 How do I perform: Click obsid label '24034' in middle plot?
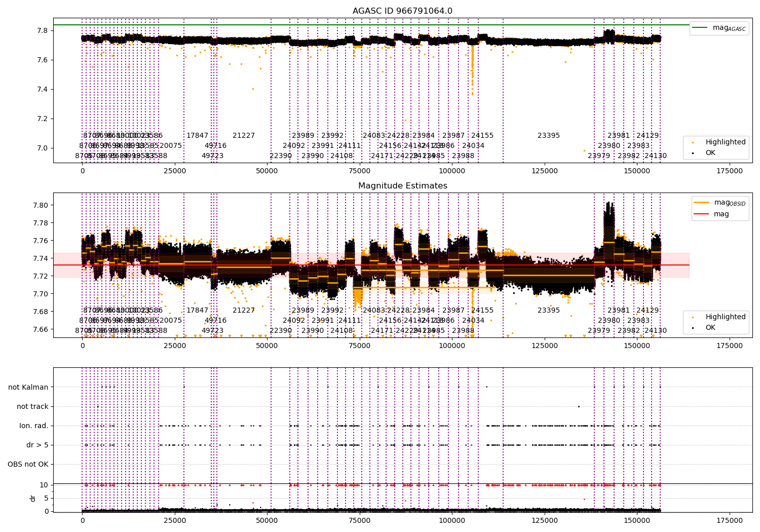473,320
